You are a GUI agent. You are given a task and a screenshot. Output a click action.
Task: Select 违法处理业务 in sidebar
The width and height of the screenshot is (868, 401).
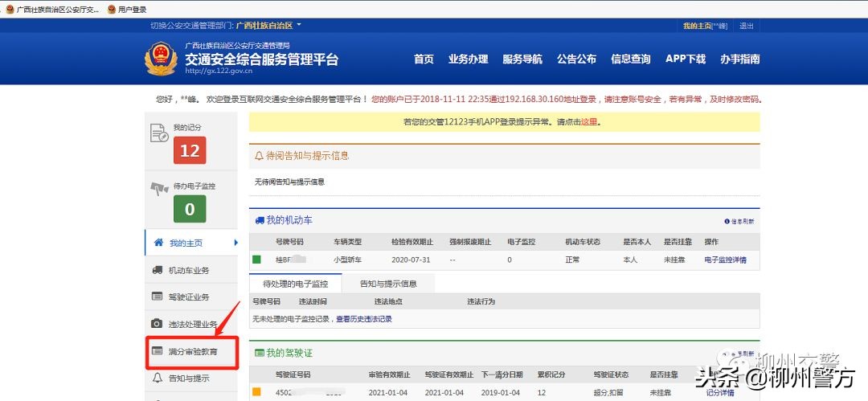coord(191,324)
